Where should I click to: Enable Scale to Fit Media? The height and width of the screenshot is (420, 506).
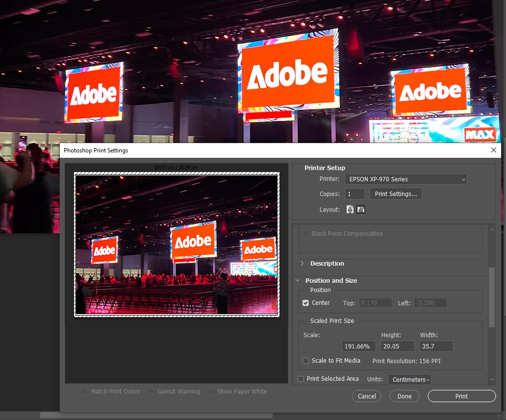(305, 361)
